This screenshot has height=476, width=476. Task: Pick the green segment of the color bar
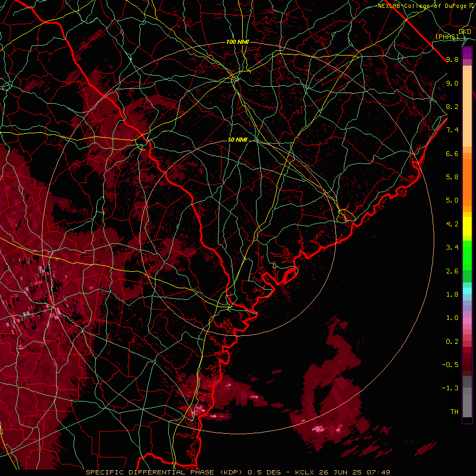point(467,255)
